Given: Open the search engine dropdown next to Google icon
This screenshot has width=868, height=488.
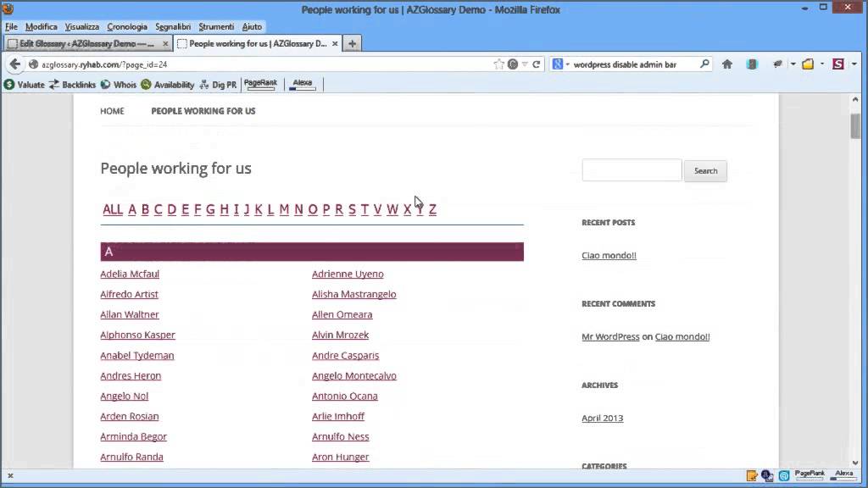Looking at the screenshot, I should (x=567, y=64).
